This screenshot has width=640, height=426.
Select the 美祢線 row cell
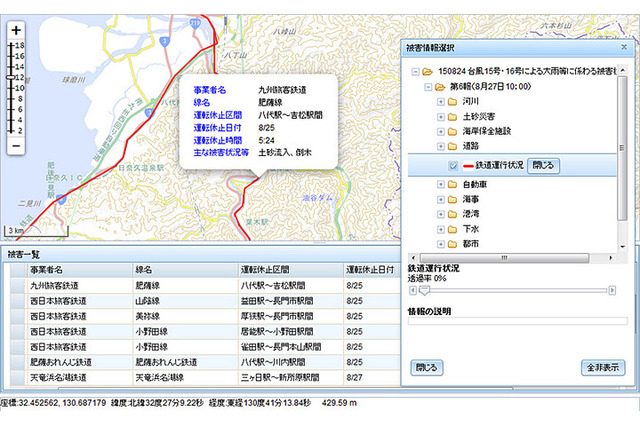pos(185,316)
